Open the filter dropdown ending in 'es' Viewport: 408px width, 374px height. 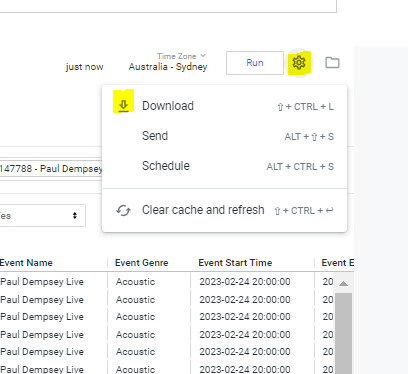pyautogui.click(x=43, y=216)
